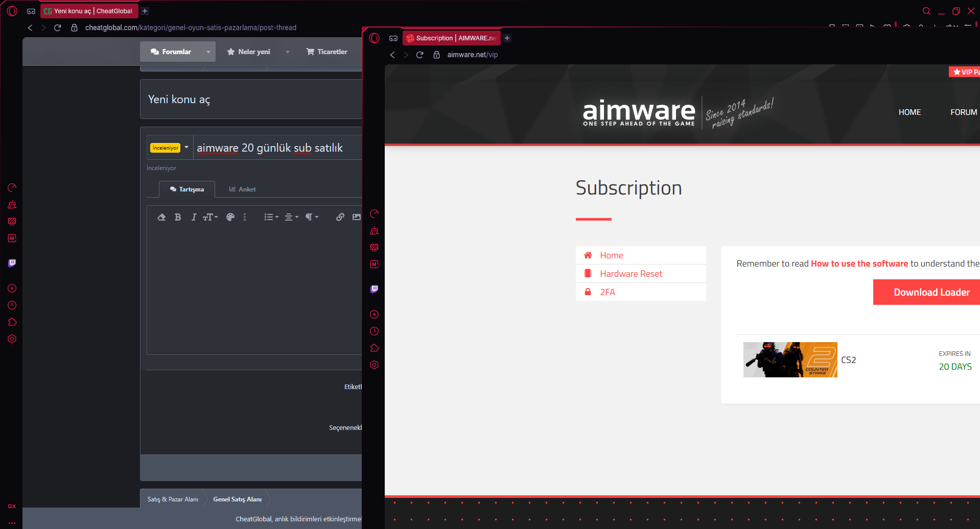Click FORUM in the aimware top navigation
Image resolution: width=980 pixels, height=529 pixels.
click(x=964, y=112)
